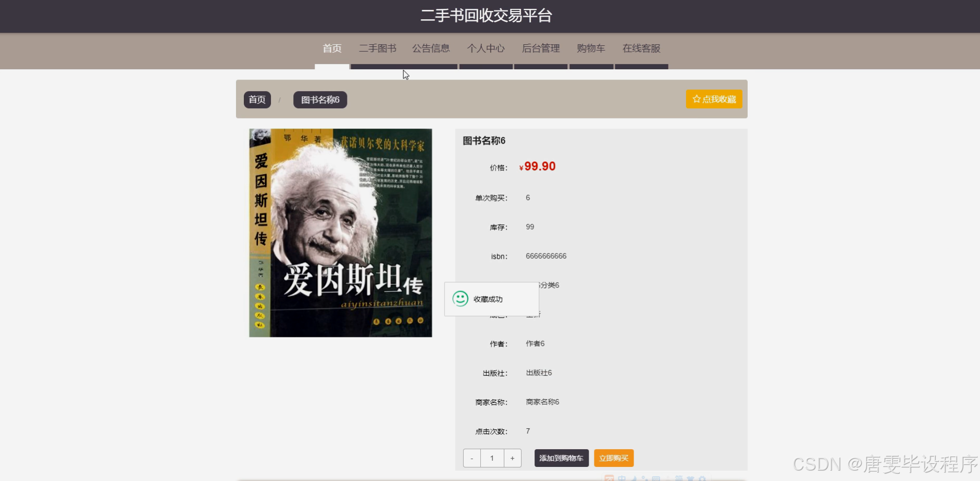
Task: Click the 单次购买 value 6
Action: click(x=528, y=198)
